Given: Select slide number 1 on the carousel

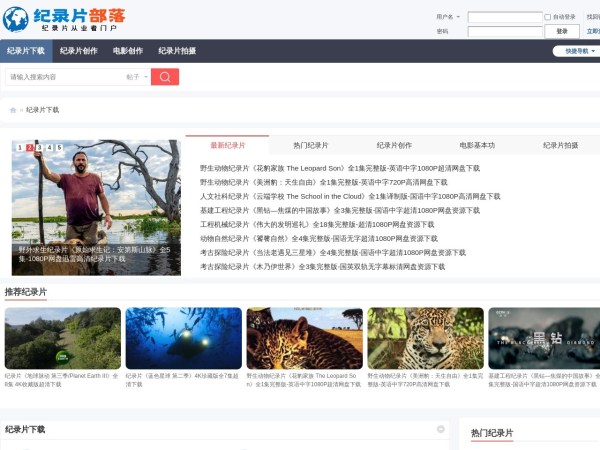Looking at the screenshot, I should [x=20, y=148].
